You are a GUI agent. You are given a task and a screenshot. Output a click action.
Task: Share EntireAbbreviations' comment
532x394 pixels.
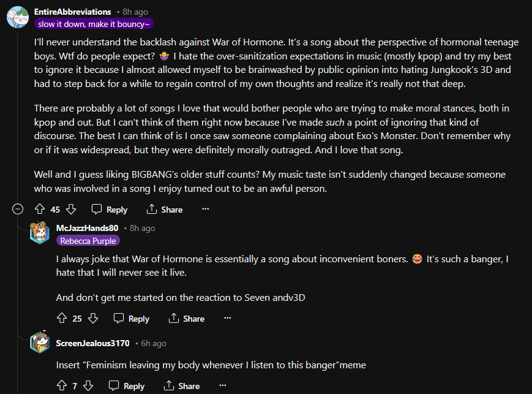click(165, 210)
